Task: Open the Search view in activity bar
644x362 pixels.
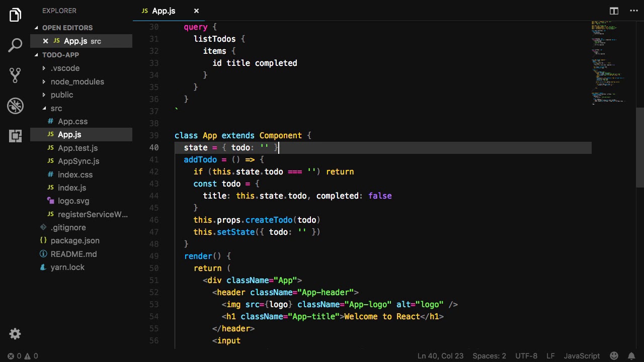Action: (15, 45)
